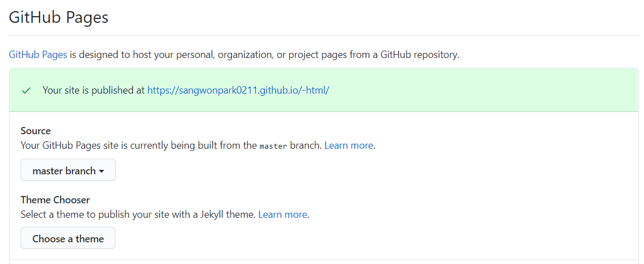Visit the published site URL sangwonpark0211.github.io
This screenshot has height=264, width=644.
pyautogui.click(x=238, y=90)
